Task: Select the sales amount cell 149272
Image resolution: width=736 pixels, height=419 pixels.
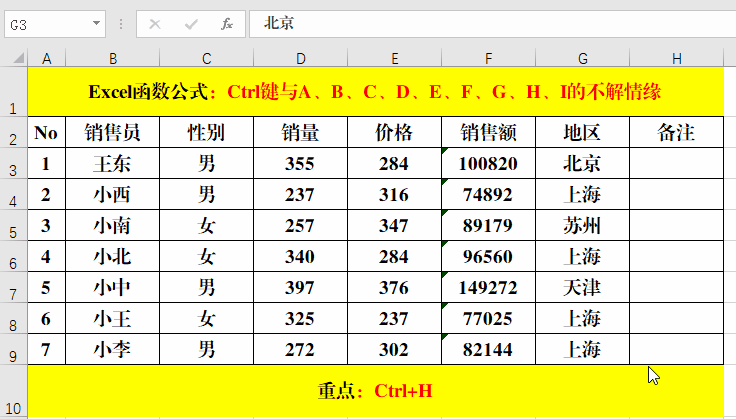Action: pyautogui.click(x=489, y=287)
